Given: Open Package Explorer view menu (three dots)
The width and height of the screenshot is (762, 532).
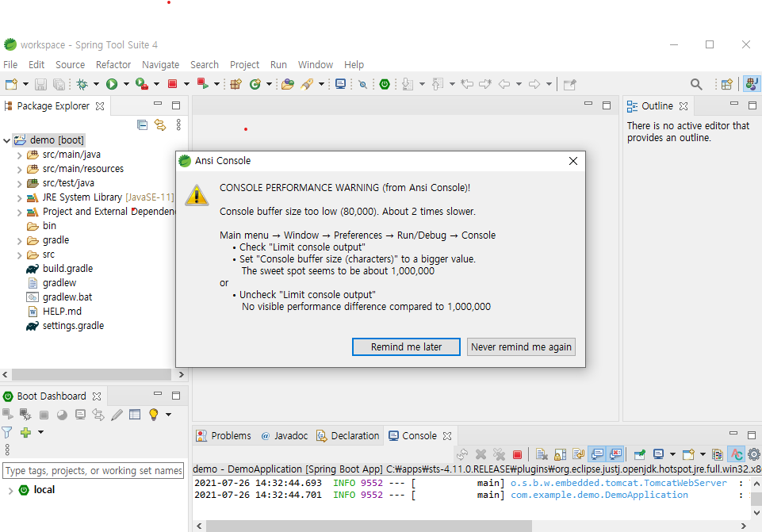Looking at the screenshot, I should tap(178, 124).
